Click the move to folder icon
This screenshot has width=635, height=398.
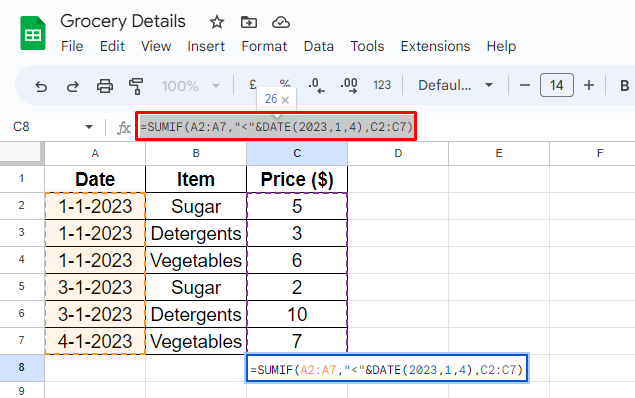coord(249,22)
